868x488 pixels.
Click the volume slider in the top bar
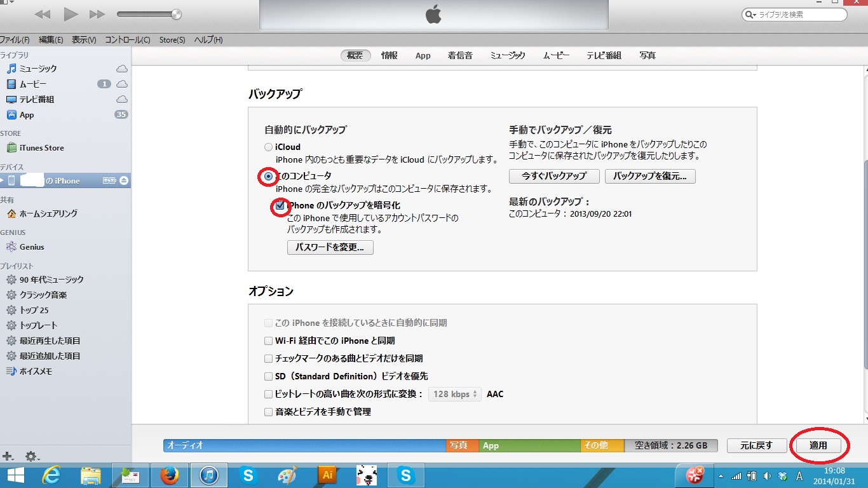[149, 14]
